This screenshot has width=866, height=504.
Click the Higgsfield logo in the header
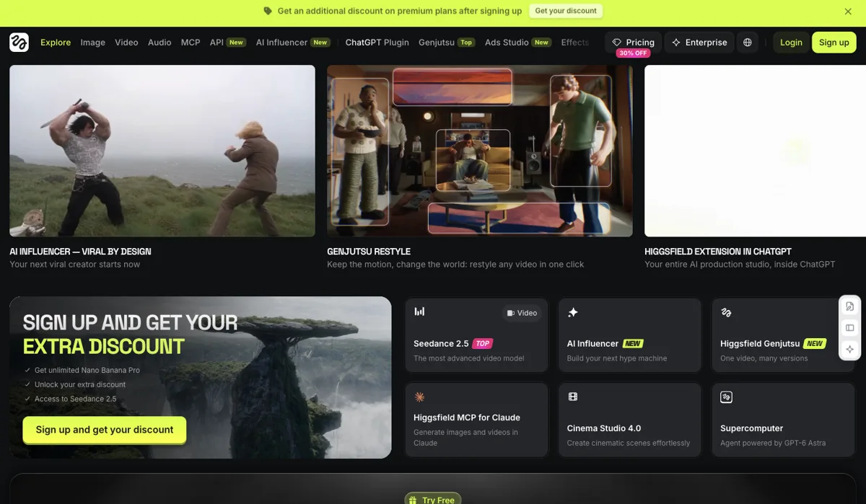coord(19,43)
